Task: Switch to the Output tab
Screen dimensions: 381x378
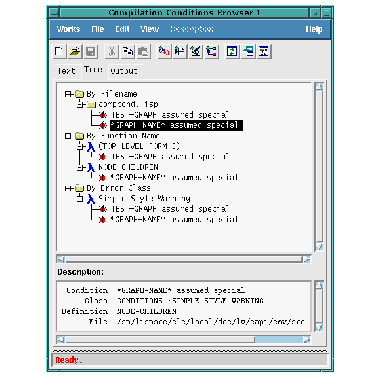Action: (x=124, y=71)
